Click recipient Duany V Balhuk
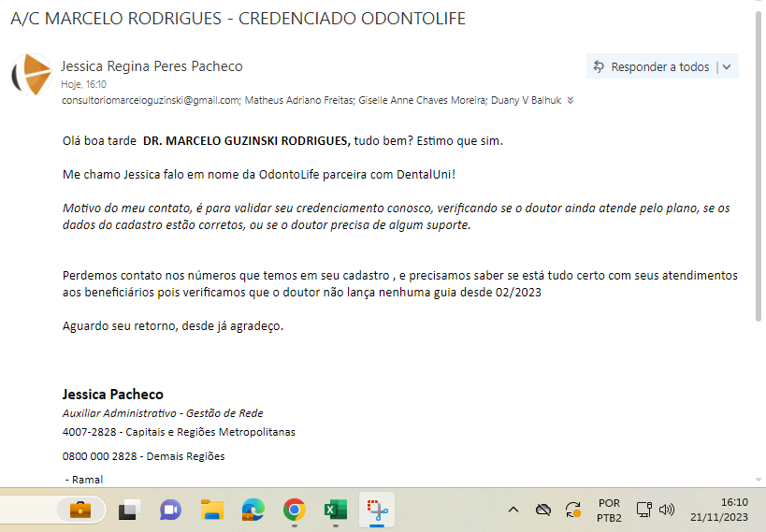This screenshot has height=532, width=766. 526,100
